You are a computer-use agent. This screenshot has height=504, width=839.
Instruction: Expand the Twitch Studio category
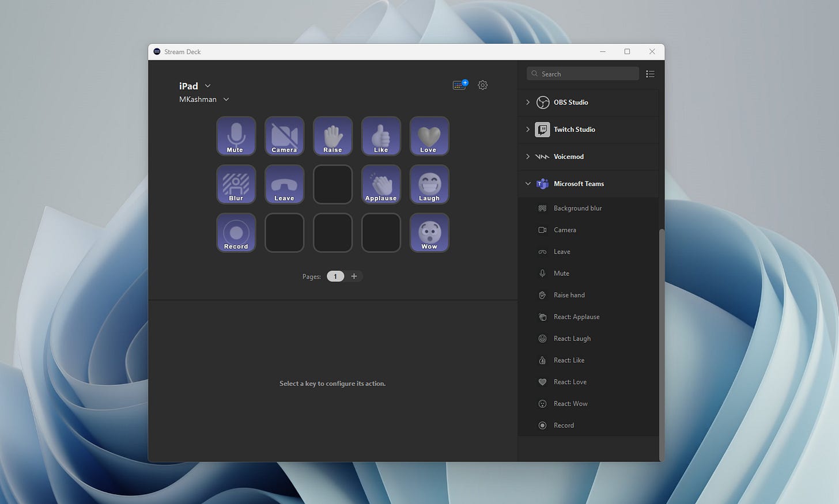528,130
